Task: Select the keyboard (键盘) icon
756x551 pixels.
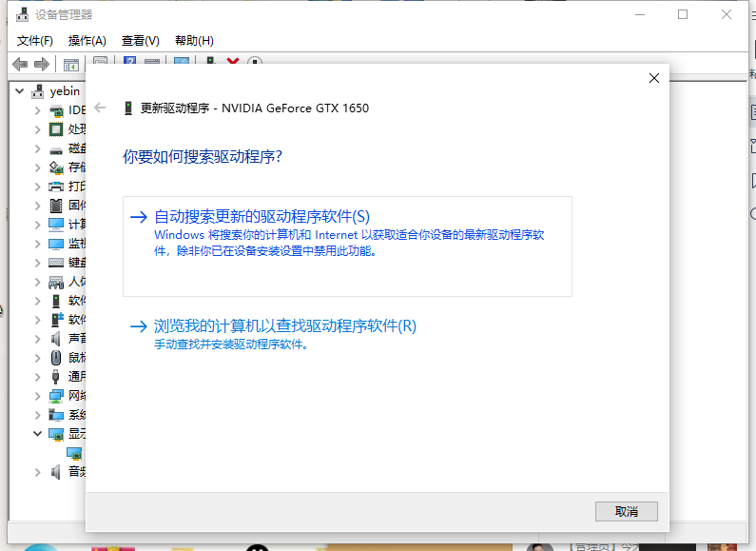Action: pyautogui.click(x=56, y=263)
